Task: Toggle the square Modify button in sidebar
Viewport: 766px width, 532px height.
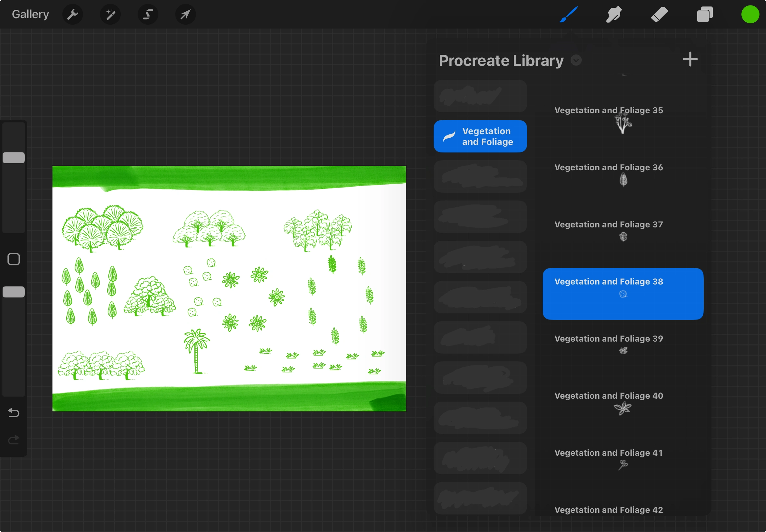Action: coord(14,259)
